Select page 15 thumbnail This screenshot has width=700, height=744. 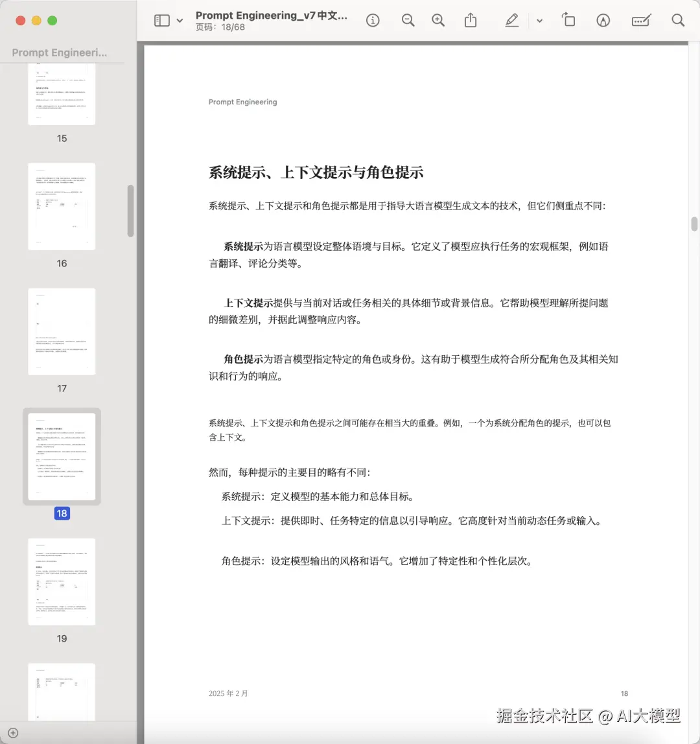(62, 94)
